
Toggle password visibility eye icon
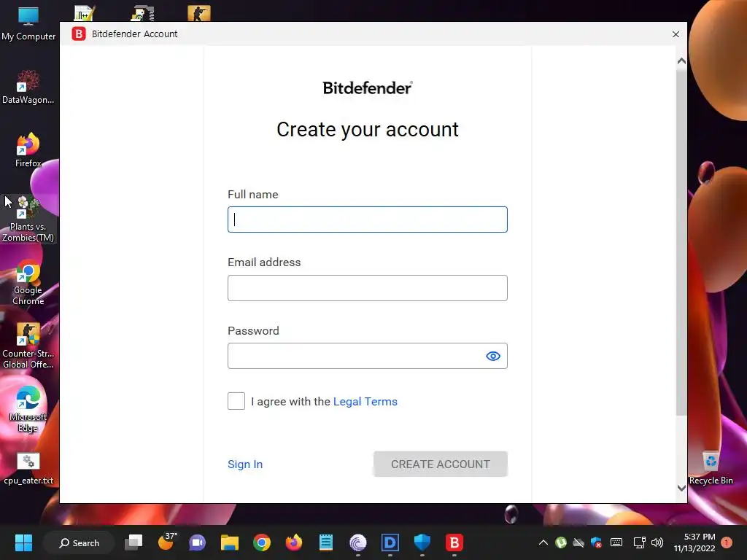coord(493,356)
